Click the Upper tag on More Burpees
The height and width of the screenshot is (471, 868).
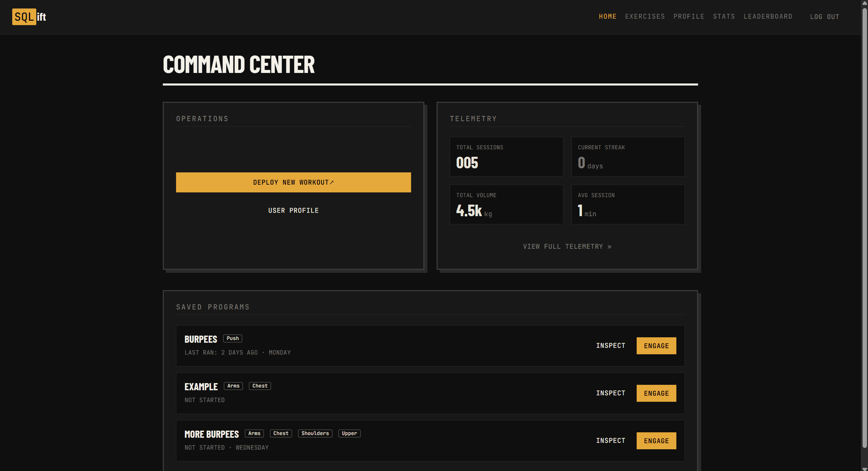tap(349, 433)
